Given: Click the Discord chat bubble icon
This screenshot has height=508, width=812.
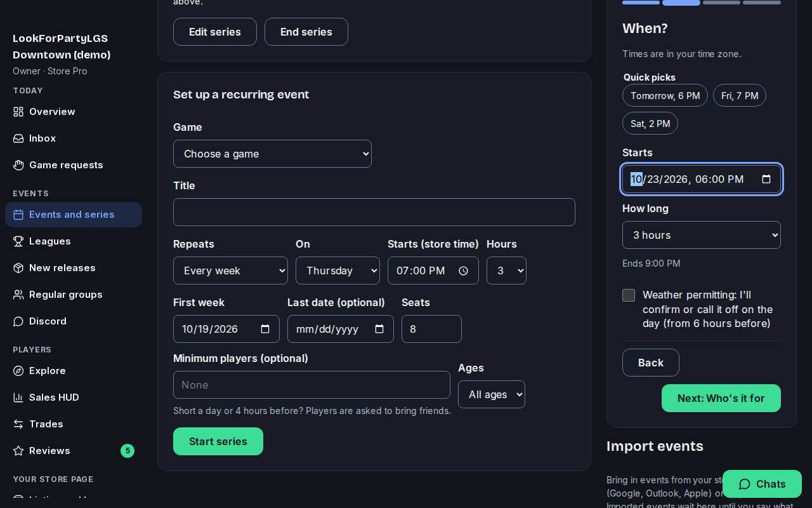Looking at the screenshot, I should (18, 321).
